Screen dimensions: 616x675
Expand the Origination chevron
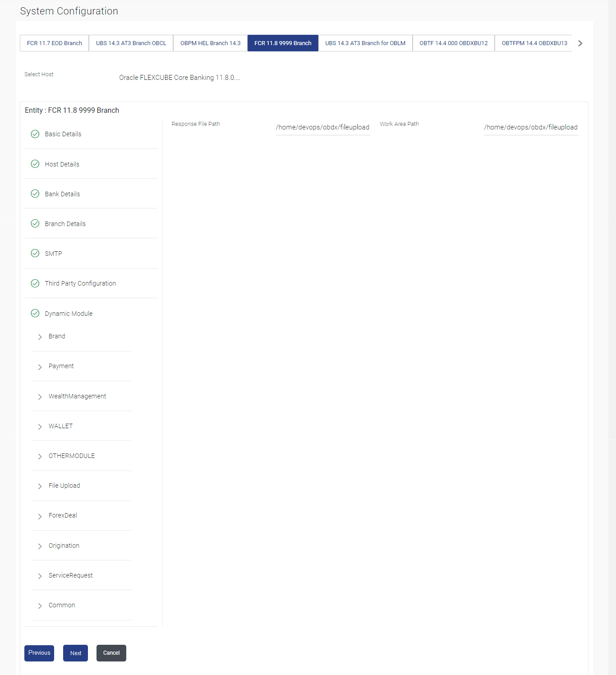[40, 546]
